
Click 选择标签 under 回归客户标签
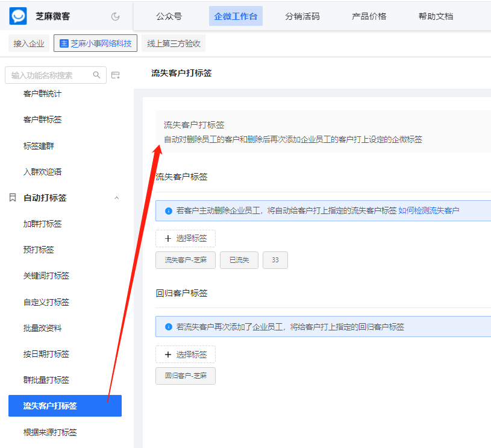coord(186,355)
